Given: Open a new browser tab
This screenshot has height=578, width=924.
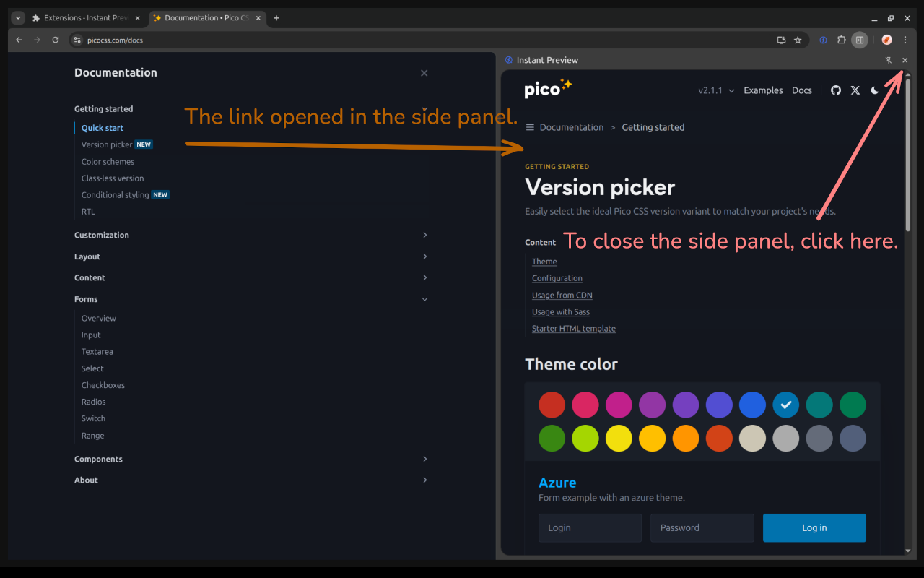Looking at the screenshot, I should [276, 18].
